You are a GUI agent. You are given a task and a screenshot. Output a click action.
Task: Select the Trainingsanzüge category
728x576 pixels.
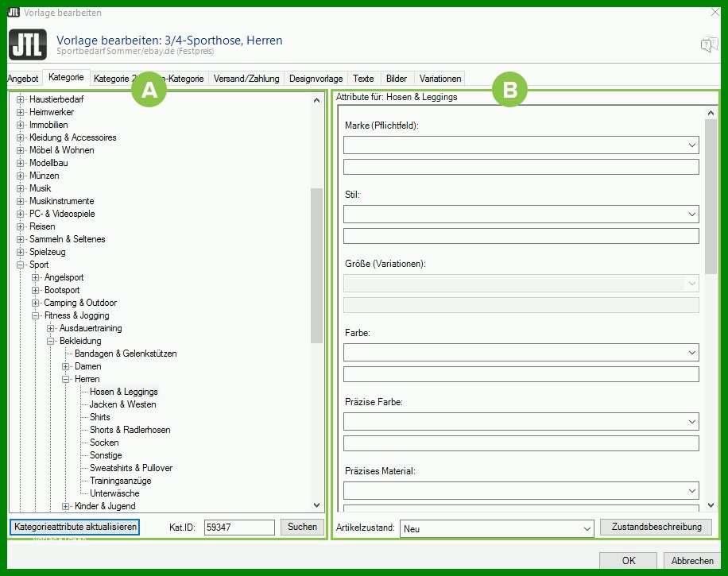(120, 481)
